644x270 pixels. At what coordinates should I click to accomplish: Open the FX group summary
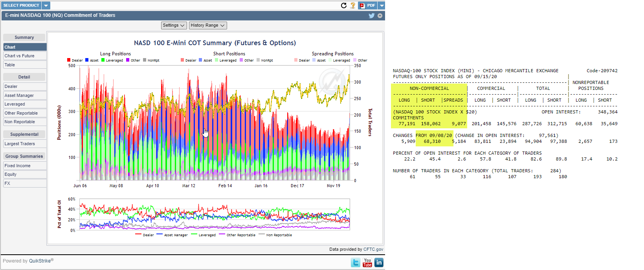[x=25, y=184]
